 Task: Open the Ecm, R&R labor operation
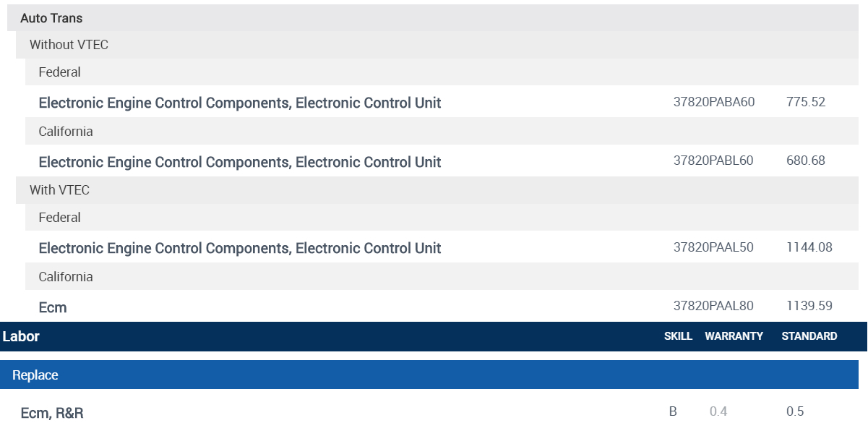point(52,413)
